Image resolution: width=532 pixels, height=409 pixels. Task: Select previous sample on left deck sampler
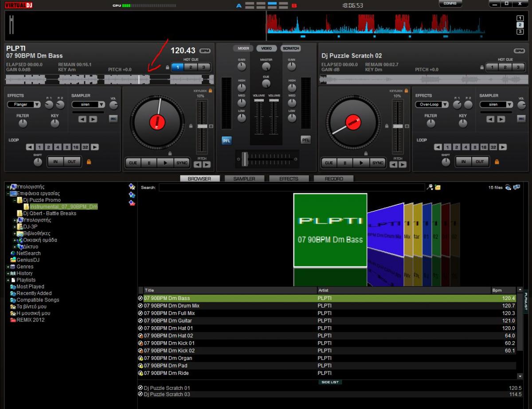coord(83,119)
